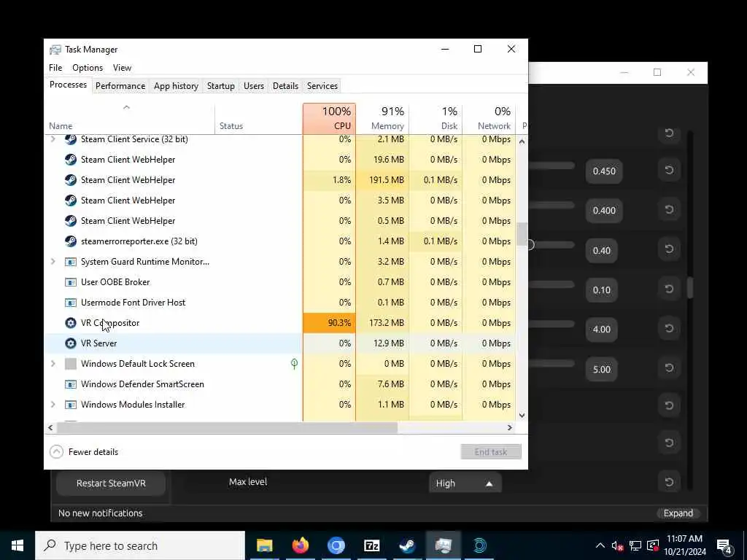The height and width of the screenshot is (560, 747).
Task: Collapse Task Manager with Fewer details
Action: pyautogui.click(x=84, y=452)
